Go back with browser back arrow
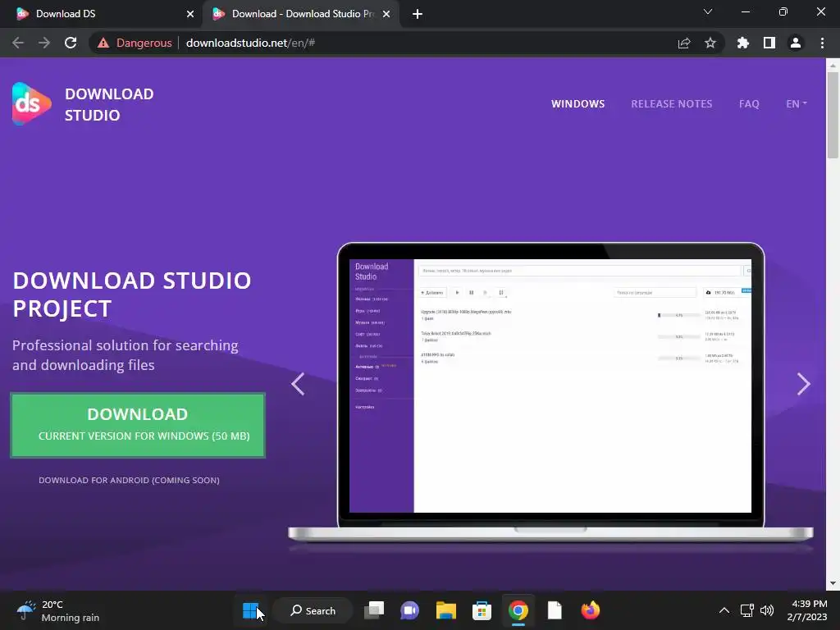Image resolution: width=840 pixels, height=630 pixels. tap(18, 43)
